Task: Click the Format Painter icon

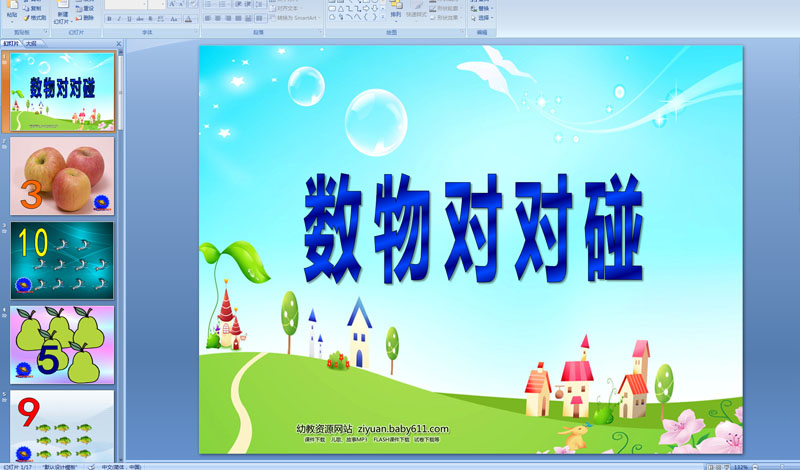Action: pos(36,18)
